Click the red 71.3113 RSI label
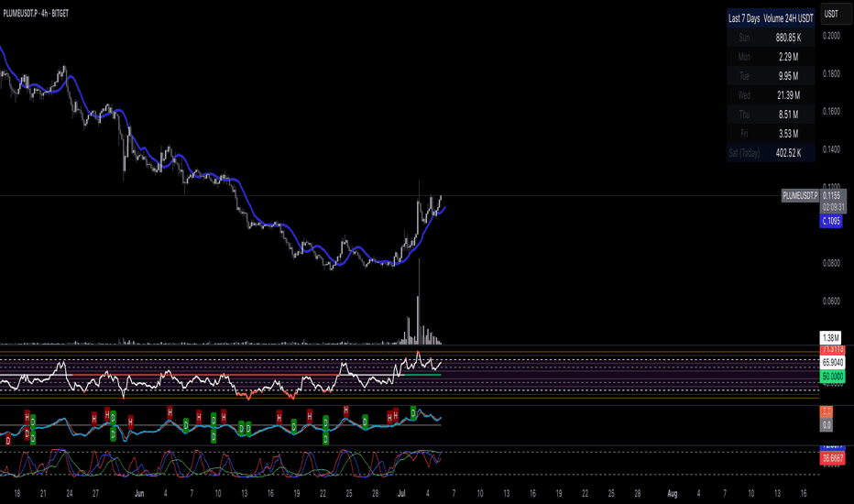 (832, 350)
